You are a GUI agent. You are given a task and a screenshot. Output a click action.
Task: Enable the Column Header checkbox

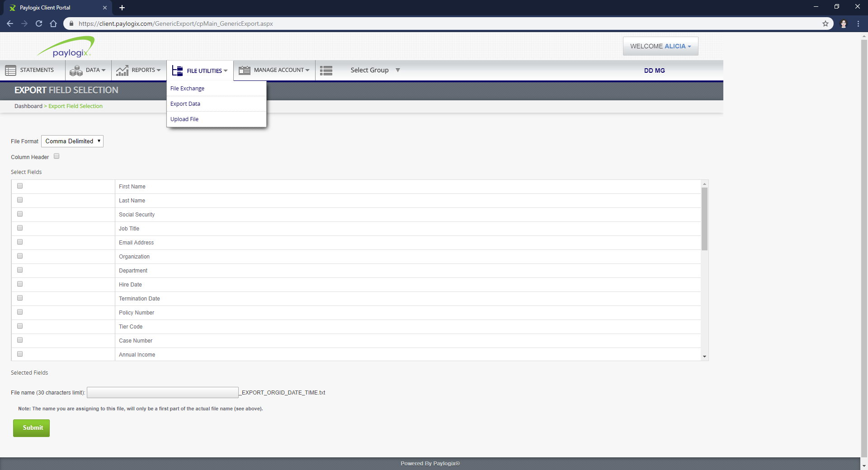[x=56, y=155]
